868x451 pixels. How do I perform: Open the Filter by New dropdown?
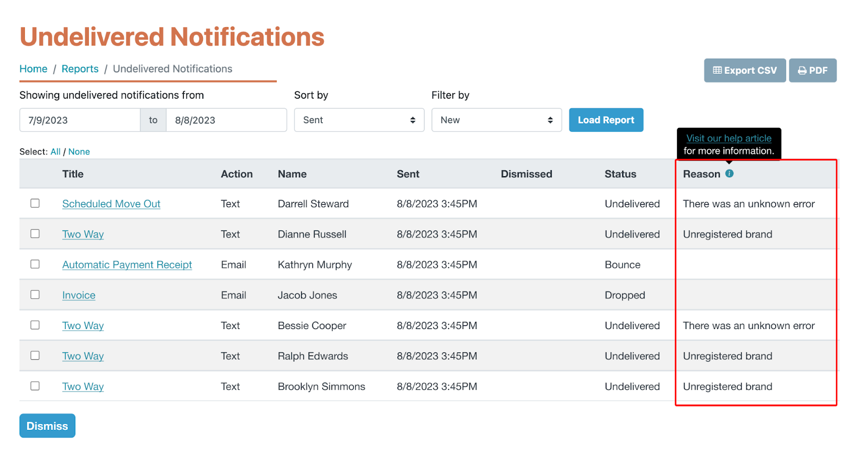click(496, 120)
